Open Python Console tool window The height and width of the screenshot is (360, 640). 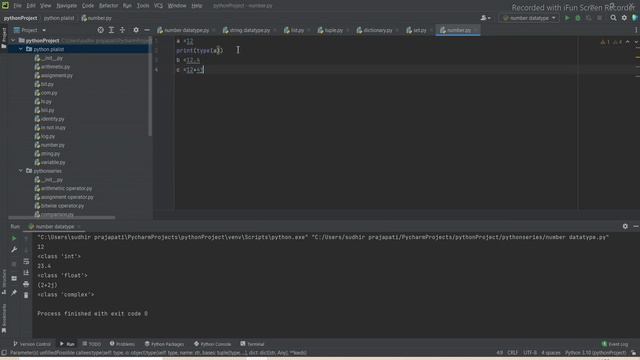[x=212, y=344]
